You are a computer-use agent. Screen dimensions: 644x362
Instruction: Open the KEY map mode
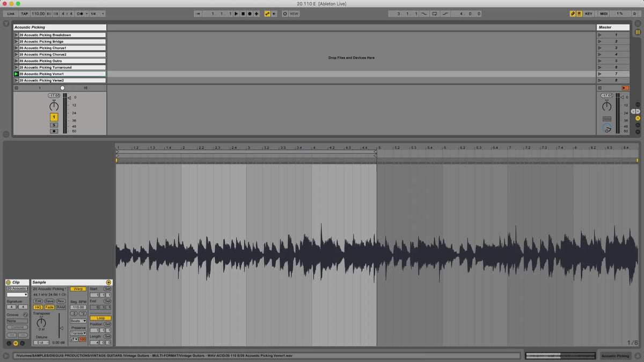pyautogui.click(x=589, y=13)
